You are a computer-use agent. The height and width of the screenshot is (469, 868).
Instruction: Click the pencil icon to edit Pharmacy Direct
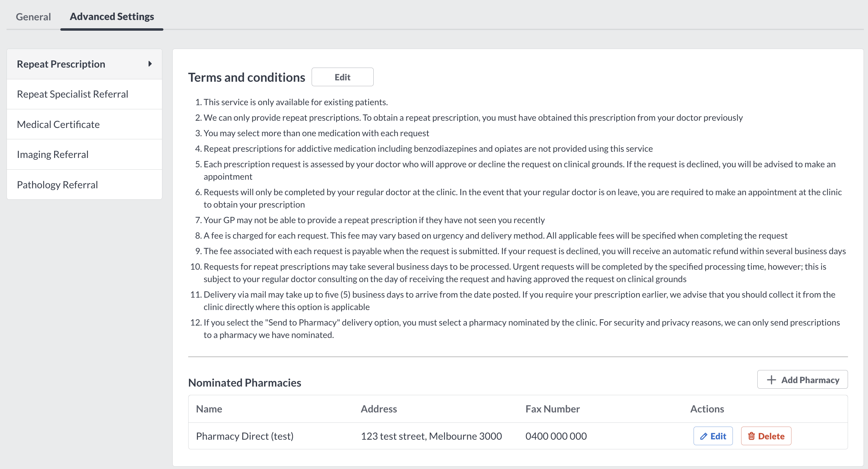(703, 436)
